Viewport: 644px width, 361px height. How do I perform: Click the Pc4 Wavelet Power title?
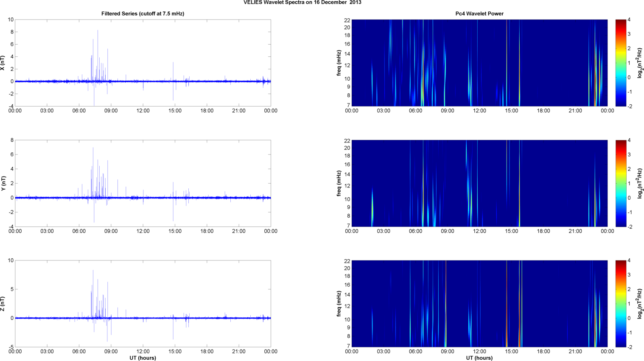(479, 14)
